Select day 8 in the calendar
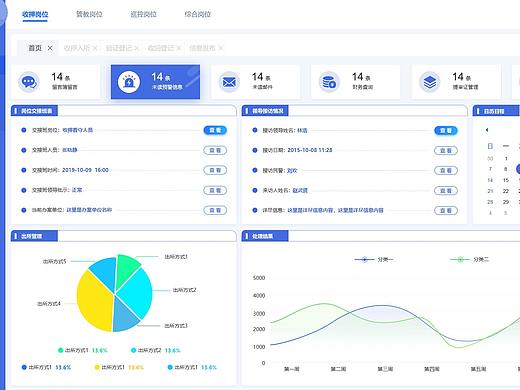Viewport: 520px width, 390px height. pos(506,169)
